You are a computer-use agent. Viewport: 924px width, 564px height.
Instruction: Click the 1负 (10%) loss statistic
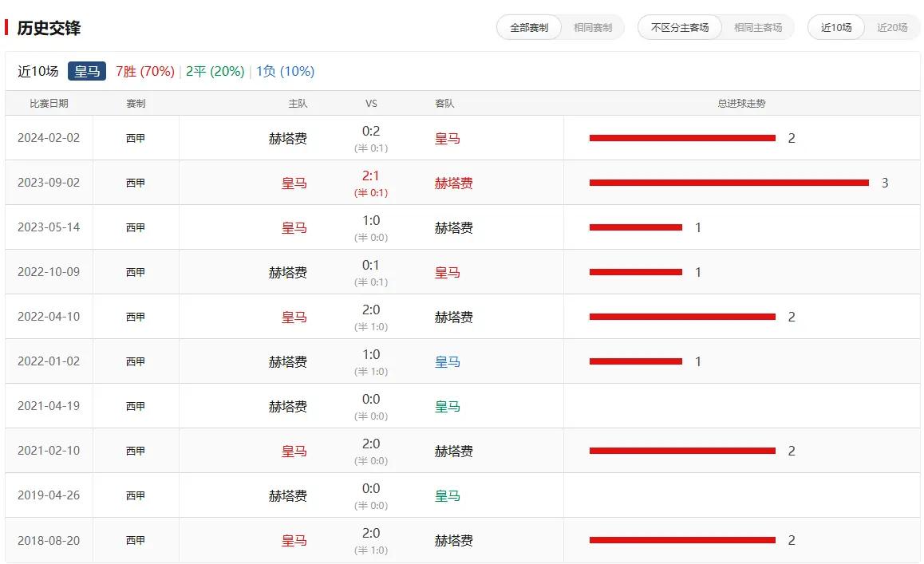click(285, 71)
